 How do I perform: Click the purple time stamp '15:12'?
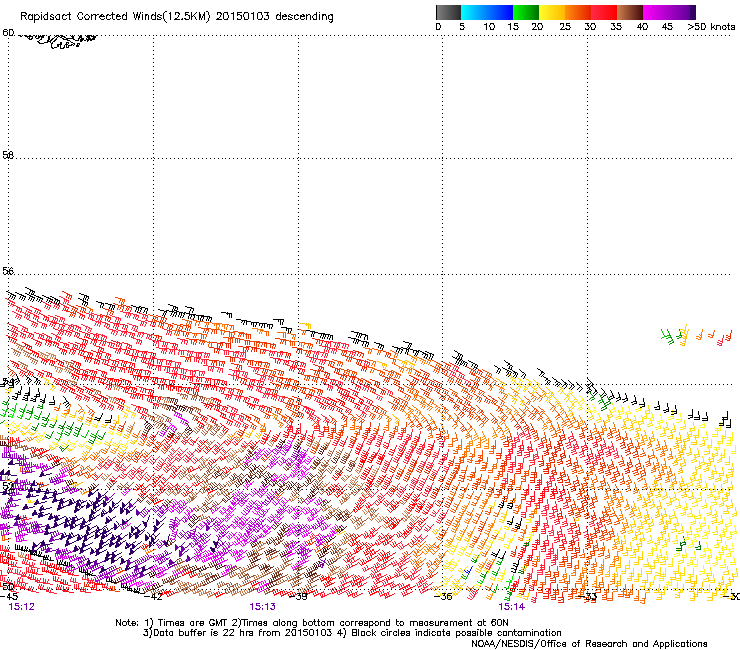coord(22,607)
